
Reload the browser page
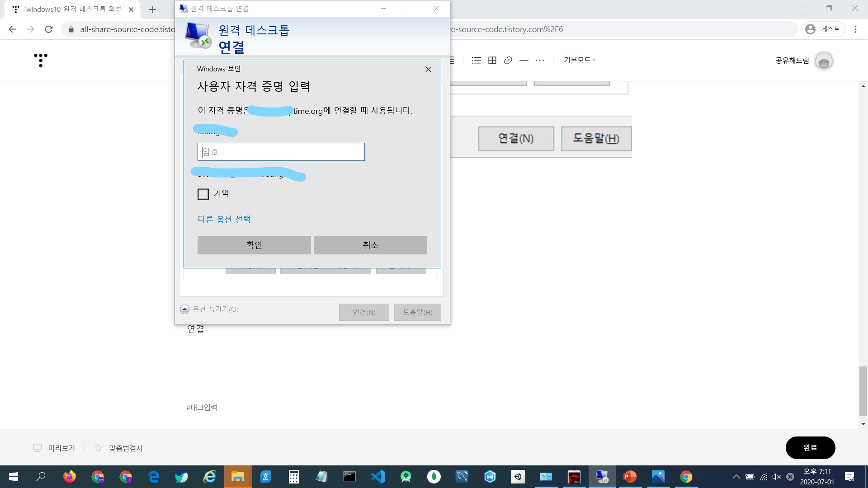pyautogui.click(x=49, y=29)
